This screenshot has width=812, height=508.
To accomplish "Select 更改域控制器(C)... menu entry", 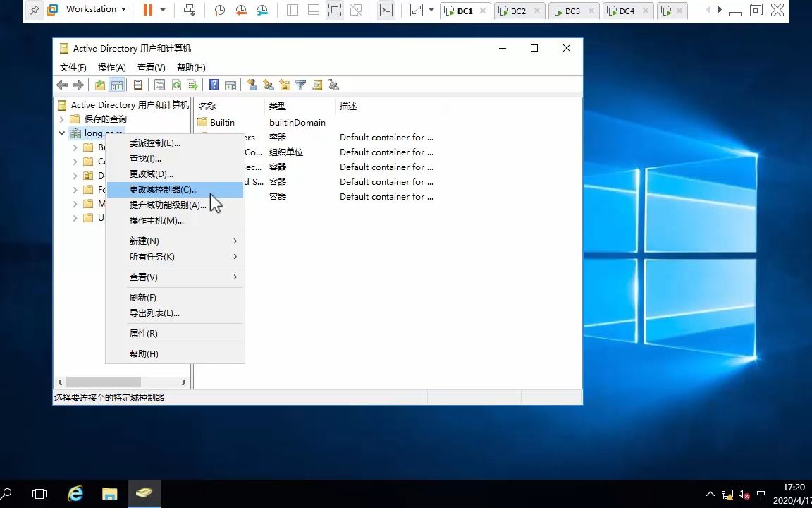I will click(176, 190).
